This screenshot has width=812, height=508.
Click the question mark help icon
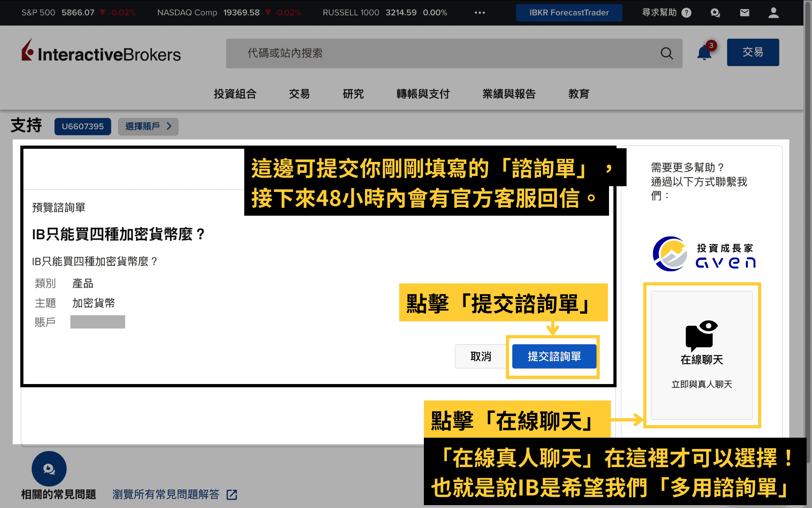point(686,13)
